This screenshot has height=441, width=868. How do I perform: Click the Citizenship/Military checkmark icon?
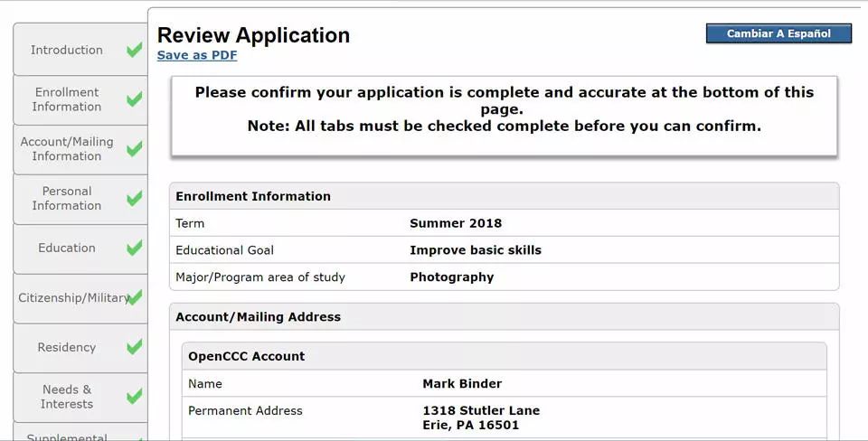point(134,297)
